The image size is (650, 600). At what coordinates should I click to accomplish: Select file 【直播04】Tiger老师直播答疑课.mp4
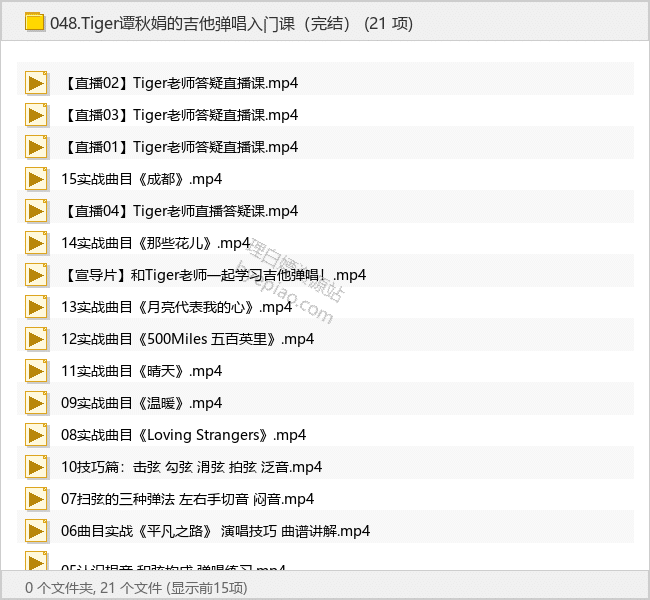pyautogui.click(x=180, y=211)
